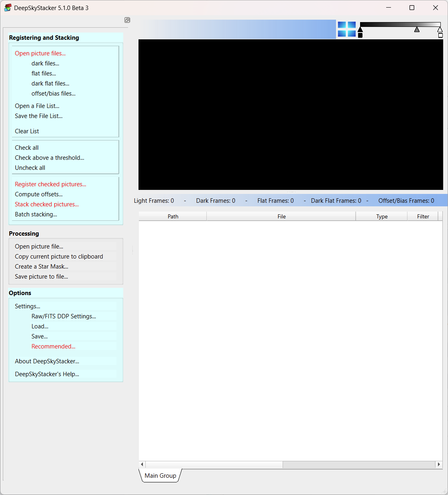Screen dimensions: 448x495
Task: Start Stack checked pictures...
Action: coord(47,204)
